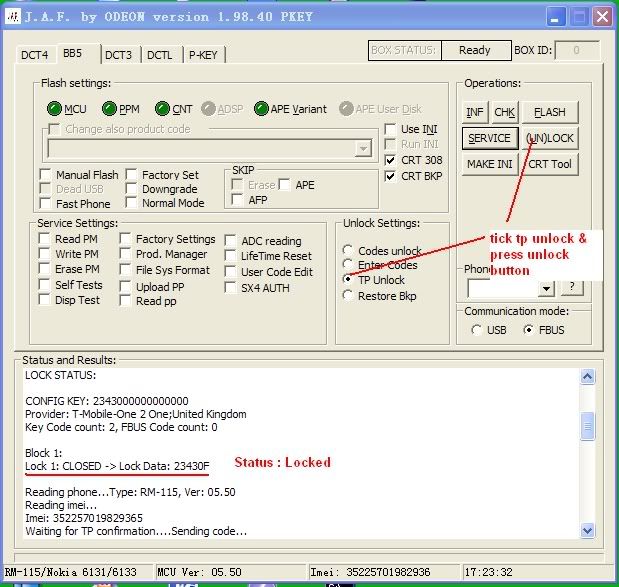Switch to the DCT3 tab
This screenshot has width=619, height=587.
tap(118, 55)
